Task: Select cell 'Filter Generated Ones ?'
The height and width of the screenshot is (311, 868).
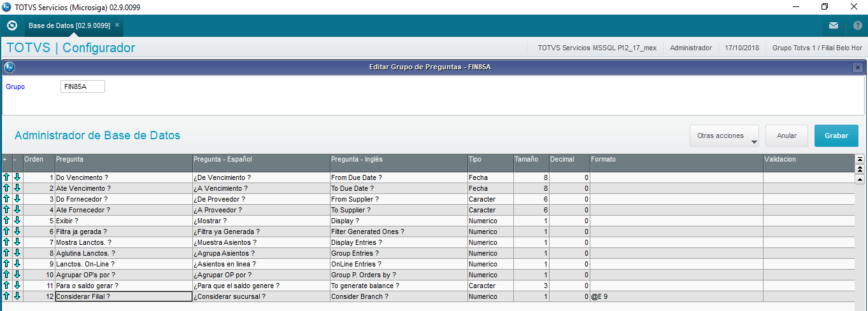Action: [x=398, y=232]
